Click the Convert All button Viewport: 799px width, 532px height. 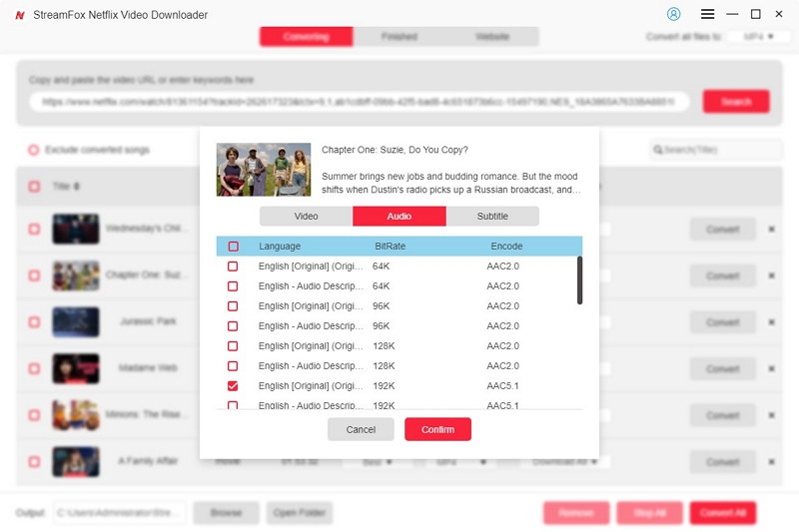click(722, 513)
